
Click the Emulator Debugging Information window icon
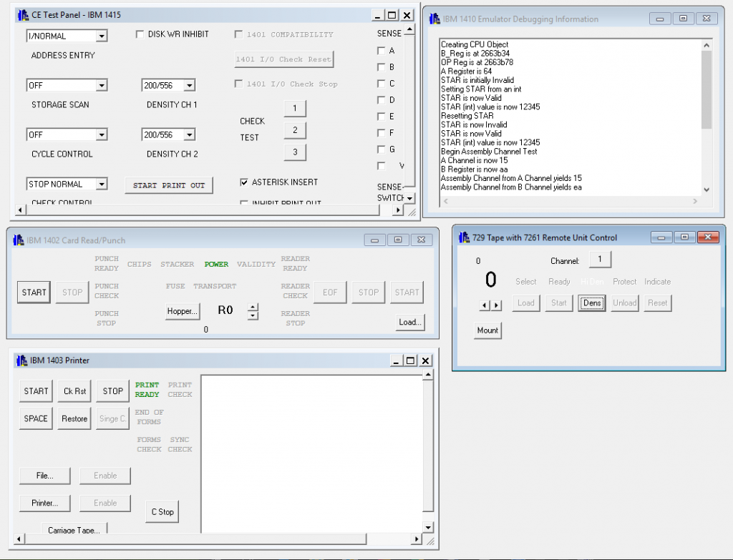click(x=435, y=19)
